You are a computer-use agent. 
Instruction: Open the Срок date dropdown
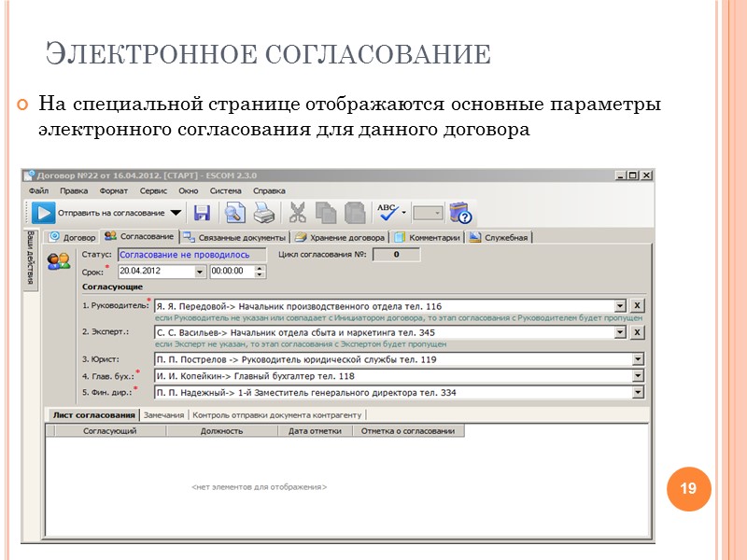200,272
